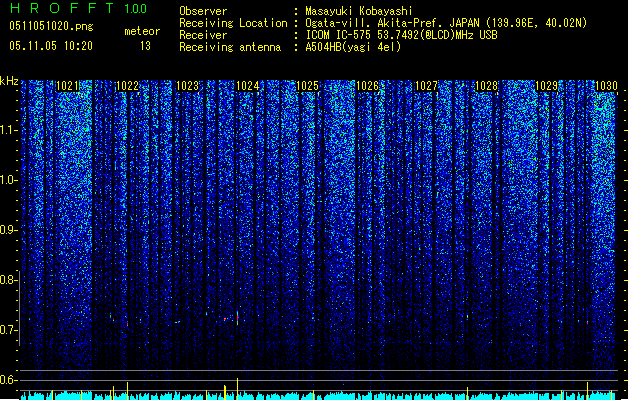Click the 0.6 frequency axis label
629x400 pixels.
tap(9, 380)
